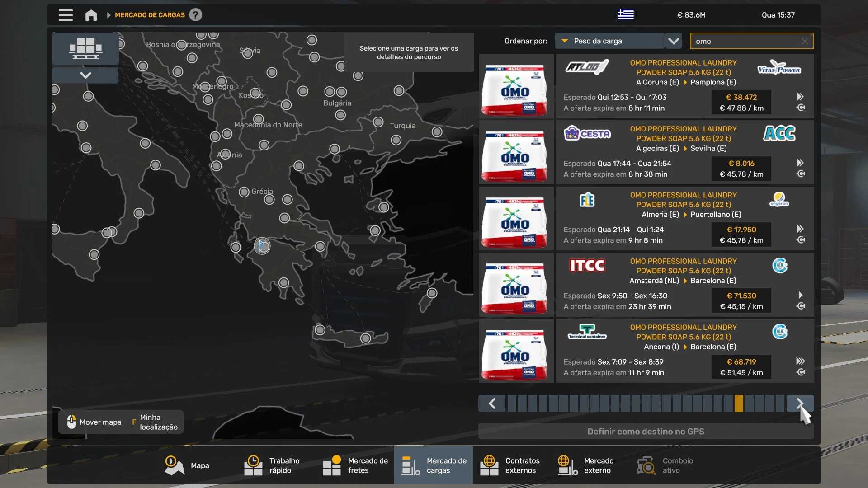
Task: Jump to the first page marker
Action: pos(512,404)
